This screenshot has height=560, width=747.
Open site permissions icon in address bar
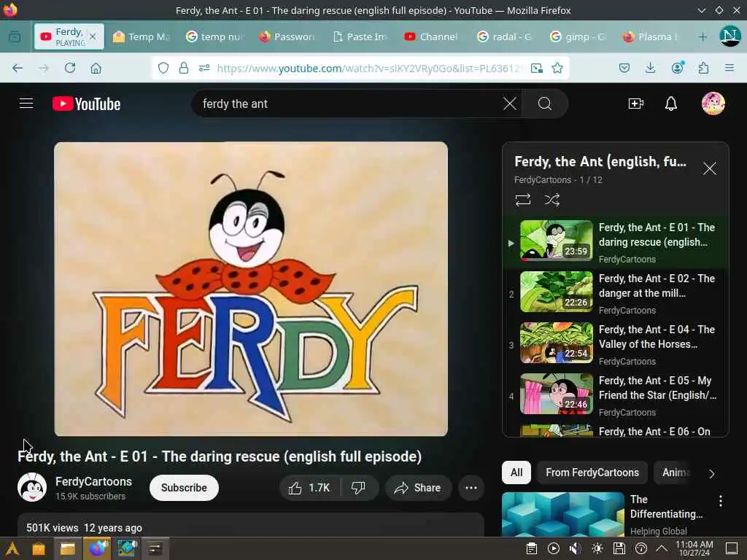pos(204,68)
